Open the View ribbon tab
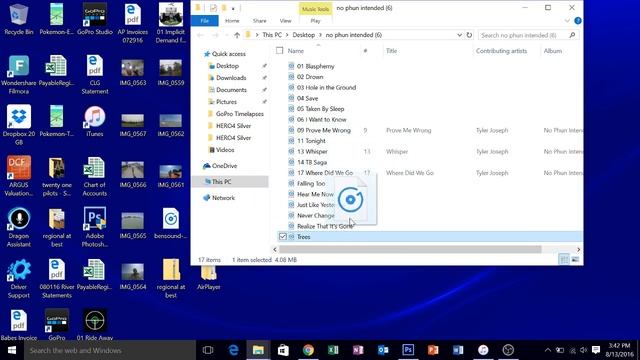This screenshot has height=360, width=640. pos(285,21)
